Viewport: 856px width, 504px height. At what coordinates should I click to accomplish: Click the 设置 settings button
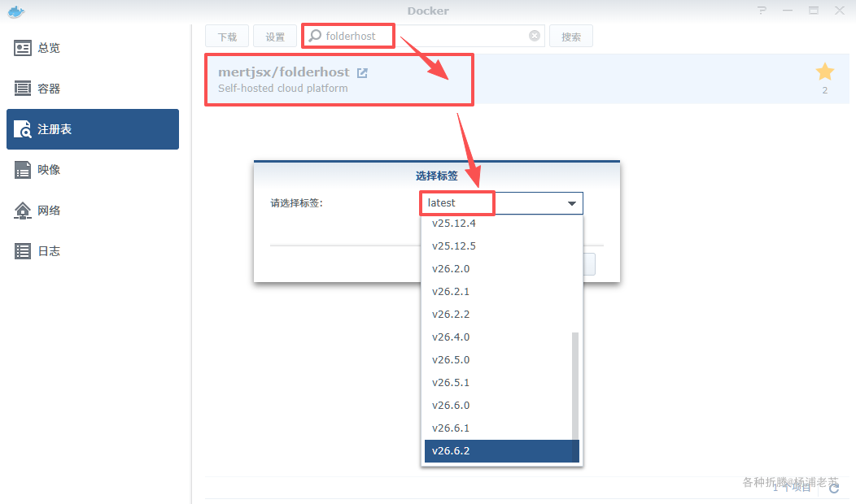click(275, 37)
